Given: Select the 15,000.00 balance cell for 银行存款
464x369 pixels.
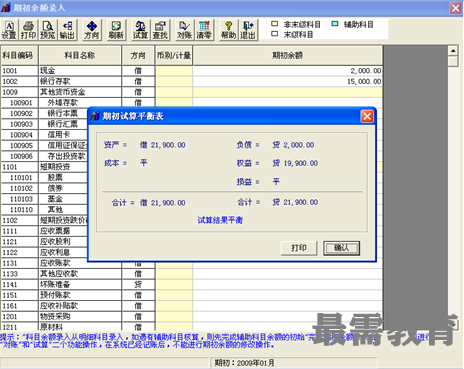Looking at the screenshot, I should tap(287, 81).
